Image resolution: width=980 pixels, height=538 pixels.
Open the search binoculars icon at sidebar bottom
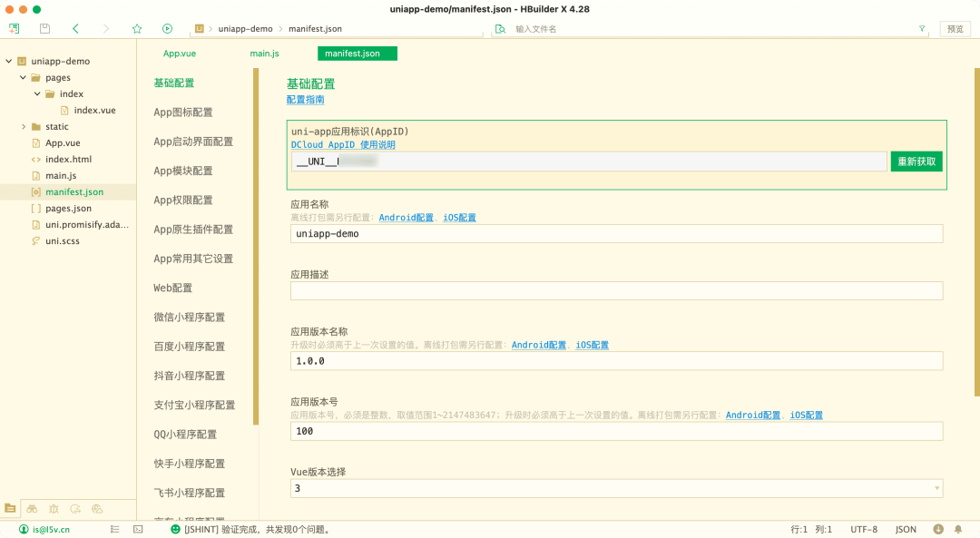pyautogui.click(x=32, y=509)
